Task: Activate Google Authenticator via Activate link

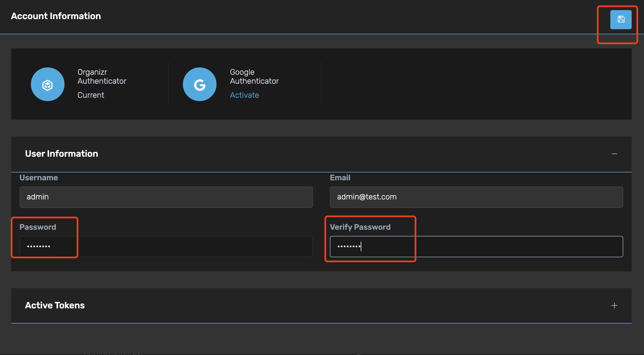Action: point(244,95)
